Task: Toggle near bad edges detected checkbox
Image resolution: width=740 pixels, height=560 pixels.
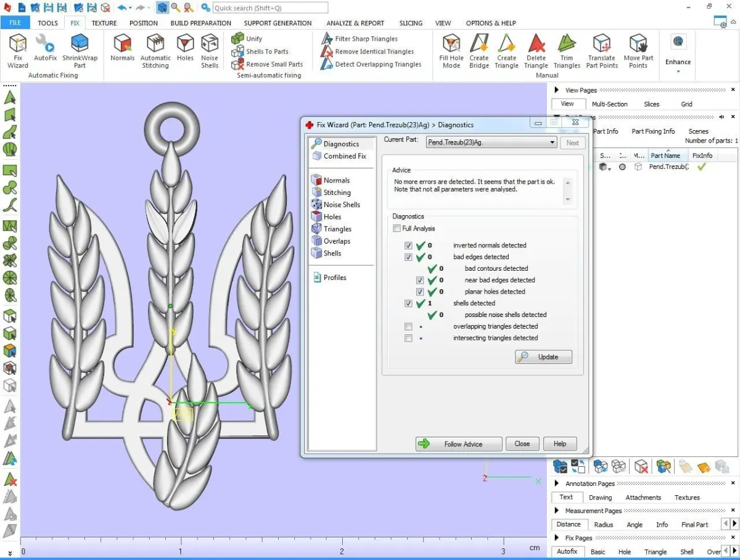Action: point(420,280)
